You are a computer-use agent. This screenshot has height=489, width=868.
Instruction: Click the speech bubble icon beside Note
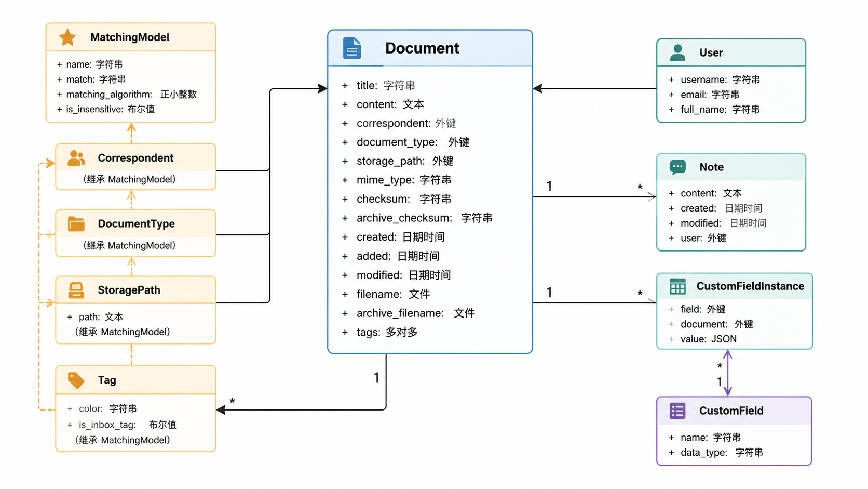(x=677, y=167)
